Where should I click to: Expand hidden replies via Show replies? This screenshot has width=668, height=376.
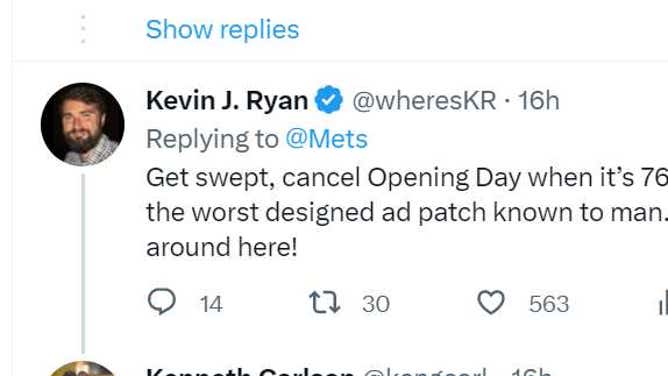(222, 29)
